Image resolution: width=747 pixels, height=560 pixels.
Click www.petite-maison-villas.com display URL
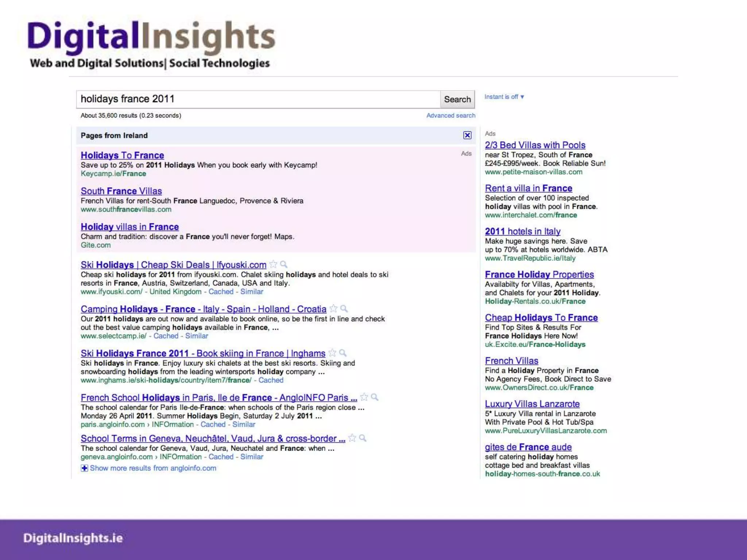(x=534, y=172)
